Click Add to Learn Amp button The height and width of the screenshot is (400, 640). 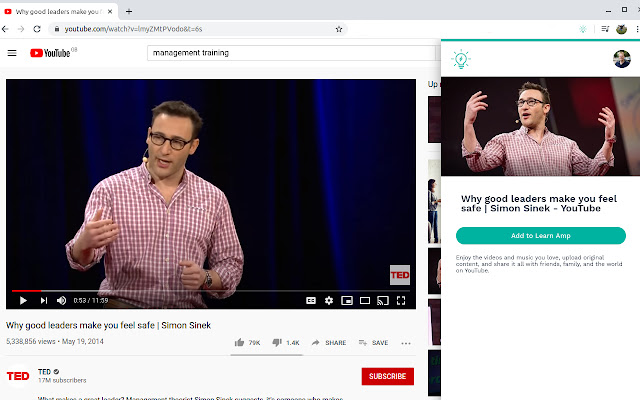click(x=540, y=236)
